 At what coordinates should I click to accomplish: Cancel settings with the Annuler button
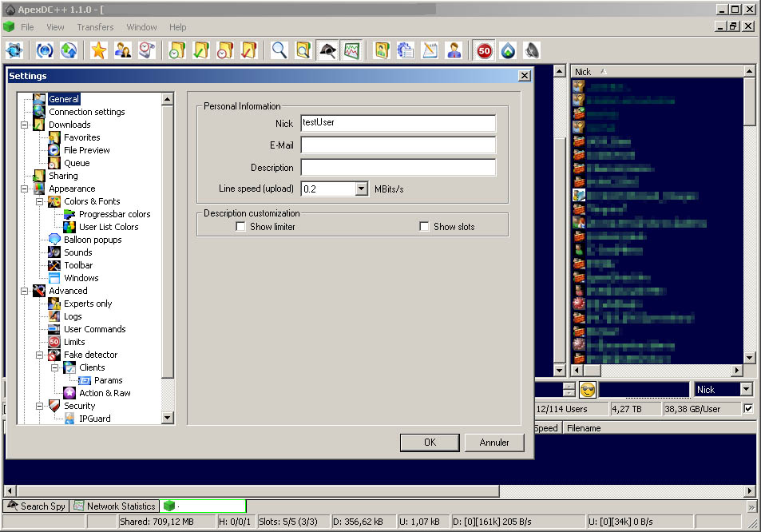pyautogui.click(x=494, y=443)
